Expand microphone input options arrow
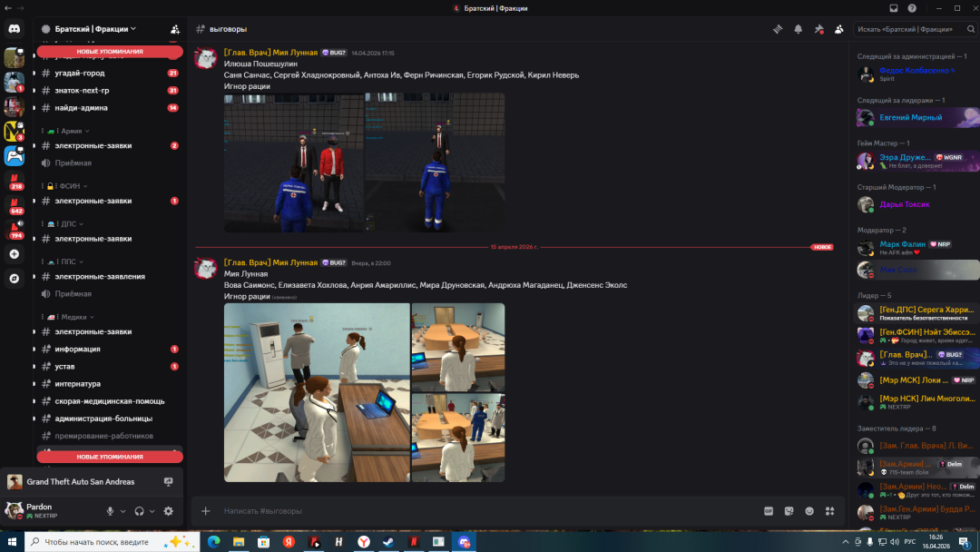Image resolution: width=980 pixels, height=552 pixels. tap(122, 511)
